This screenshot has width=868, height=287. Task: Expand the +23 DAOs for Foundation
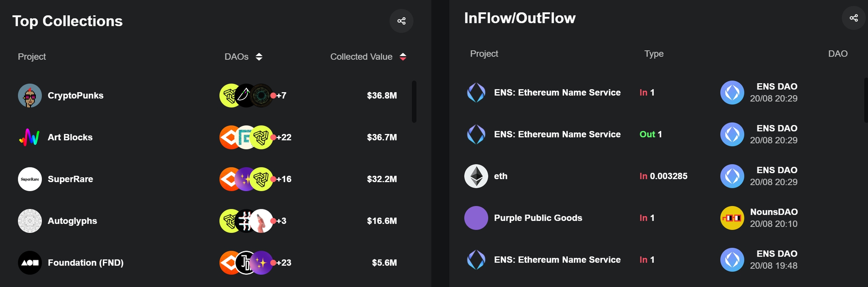coord(284,263)
